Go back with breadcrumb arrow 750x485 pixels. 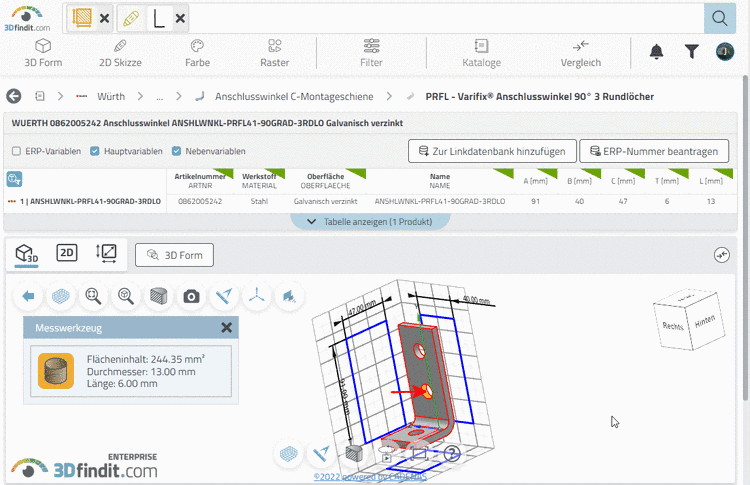14,96
